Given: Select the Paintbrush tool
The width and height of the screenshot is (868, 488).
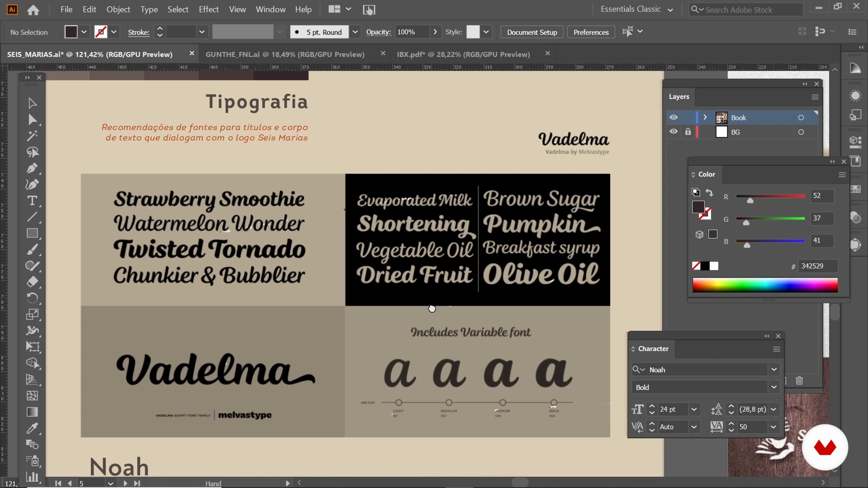Looking at the screenshot, I should click(32, 250).
